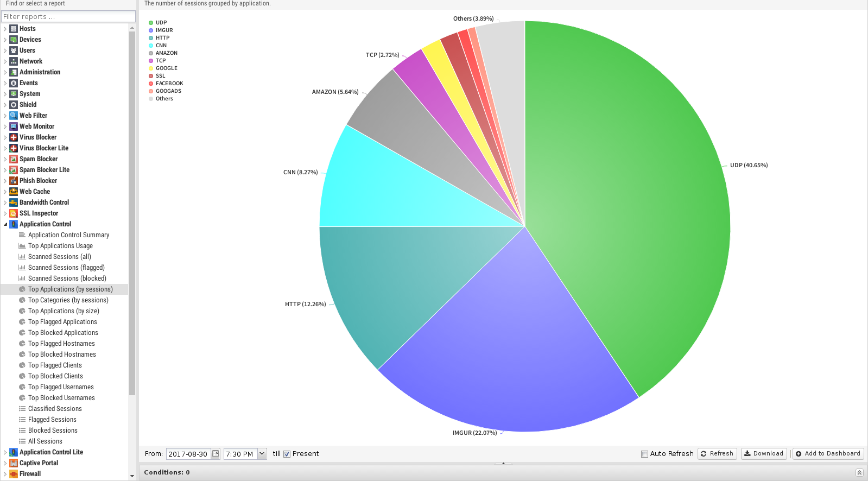This screenshot has width=868, height=481.
Task: Open Application Control Summary report
Action: click(68, 235)
